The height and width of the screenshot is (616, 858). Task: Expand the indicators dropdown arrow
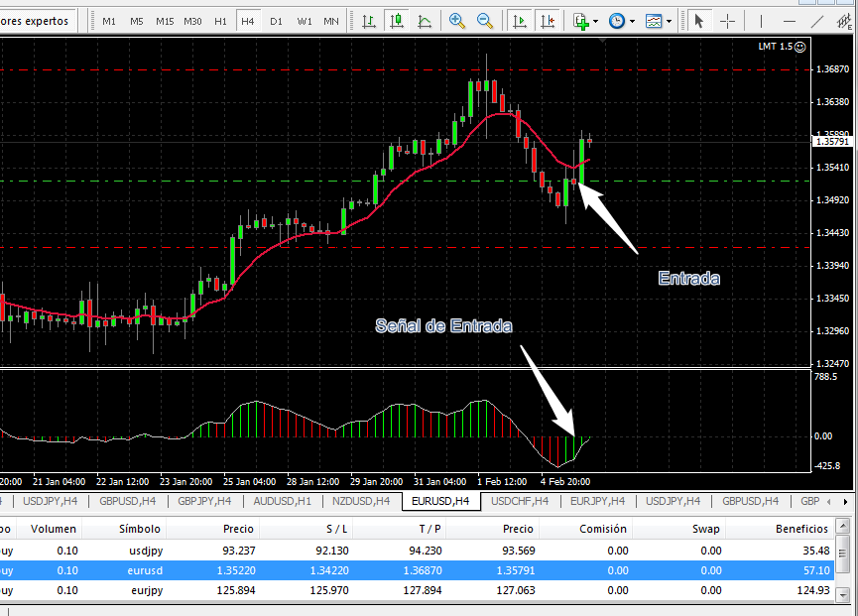pos(596,22)
